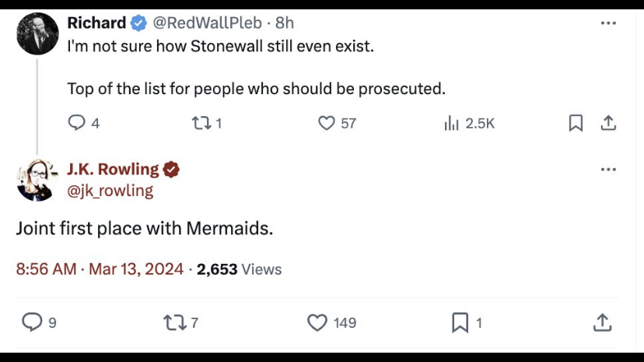Bookmark J.K. Rowling's tweet

[x=460, y=322]
